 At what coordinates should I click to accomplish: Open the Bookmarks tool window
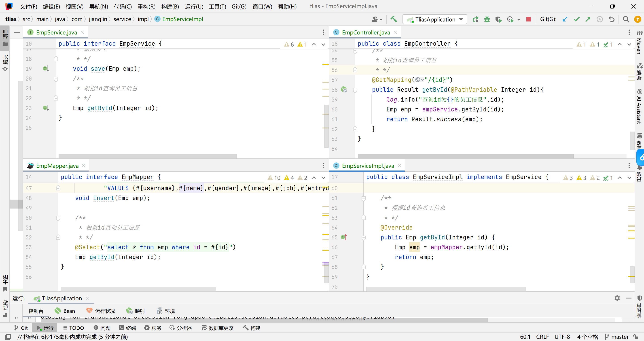[x=5, y=283]
